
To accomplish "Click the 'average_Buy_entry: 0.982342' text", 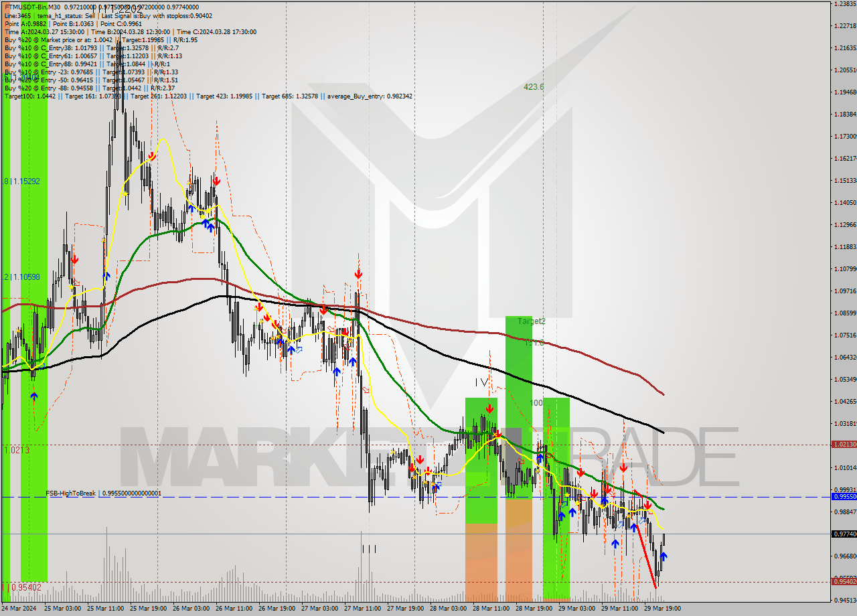I will click(x=370, y=96).
